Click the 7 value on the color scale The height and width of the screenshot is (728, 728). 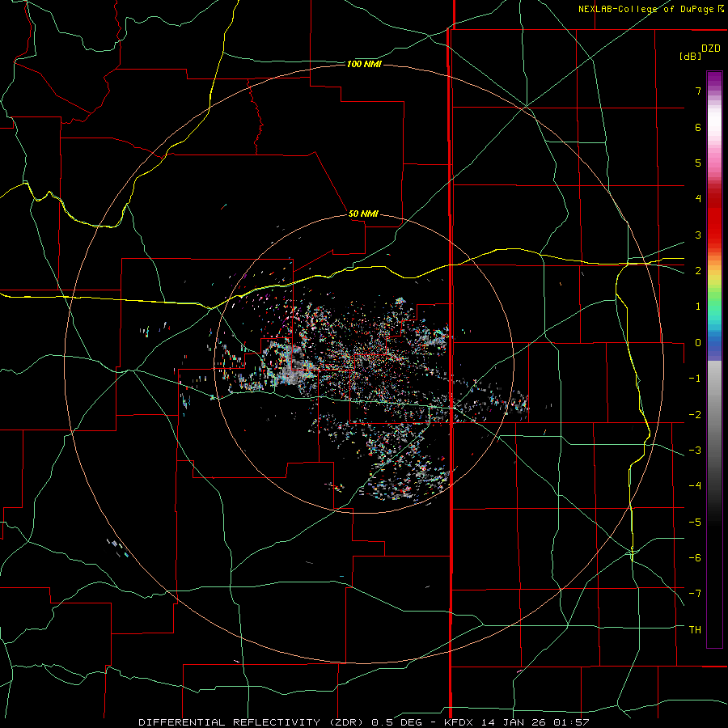(698, 91)
